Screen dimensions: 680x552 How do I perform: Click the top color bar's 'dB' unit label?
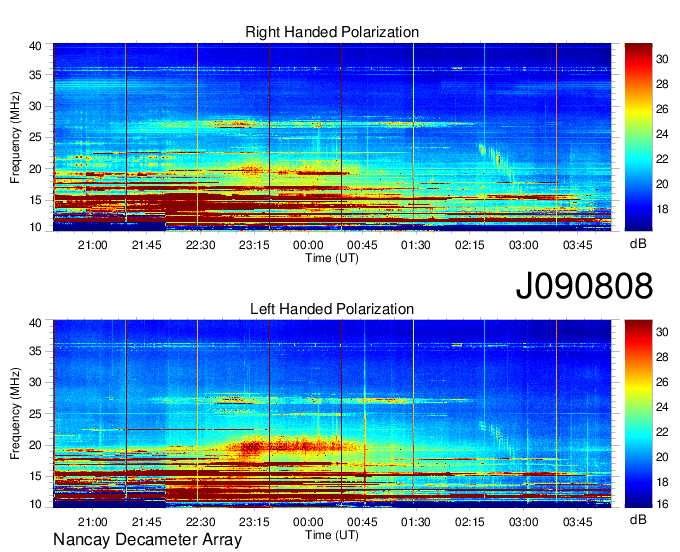638,244
